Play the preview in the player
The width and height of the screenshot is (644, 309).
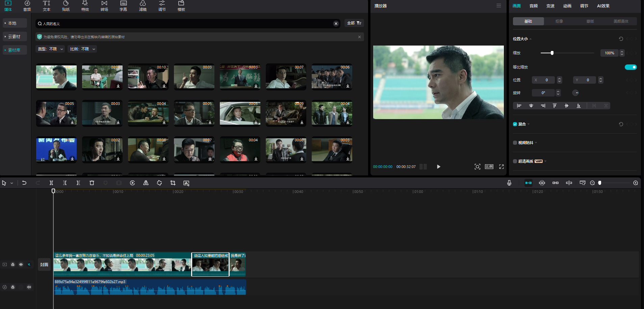[x=438, y=167]
